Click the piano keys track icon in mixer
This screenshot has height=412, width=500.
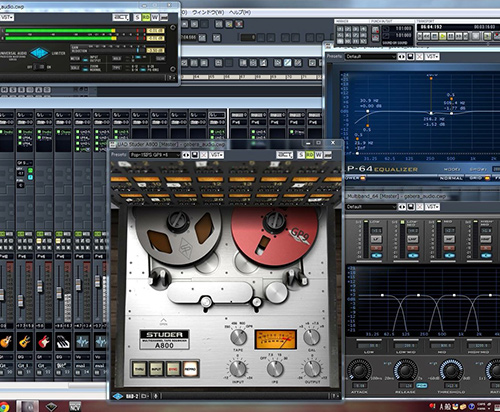coord(63,342)
